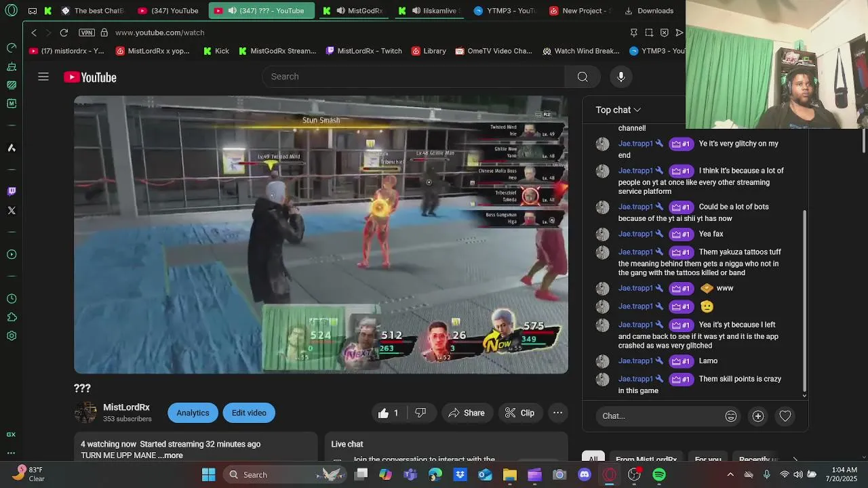Dislike the video with thumbs down

[x=420, y=413]
